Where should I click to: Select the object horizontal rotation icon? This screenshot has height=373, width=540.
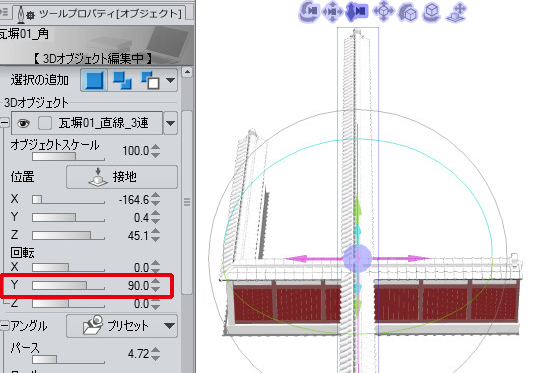432,12
